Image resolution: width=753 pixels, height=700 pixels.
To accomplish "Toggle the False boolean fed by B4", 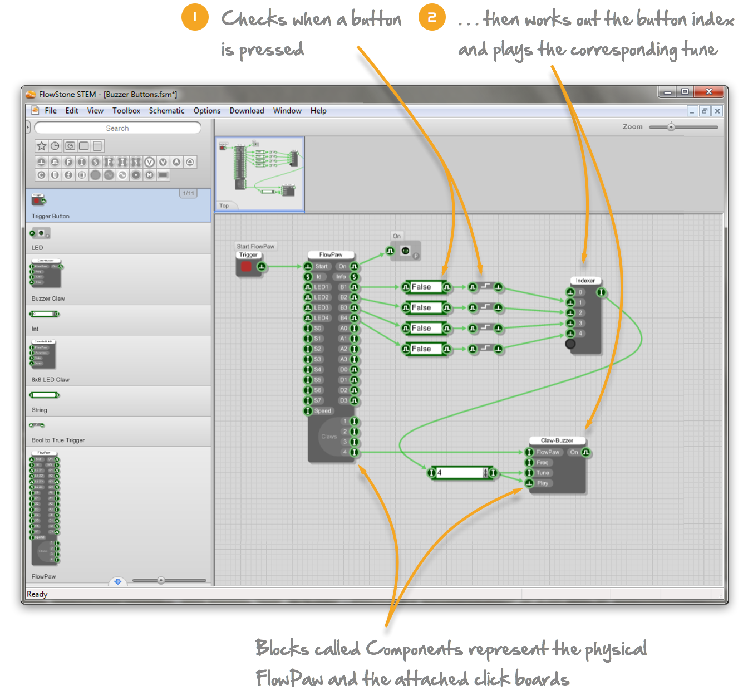I will point(426,349).
